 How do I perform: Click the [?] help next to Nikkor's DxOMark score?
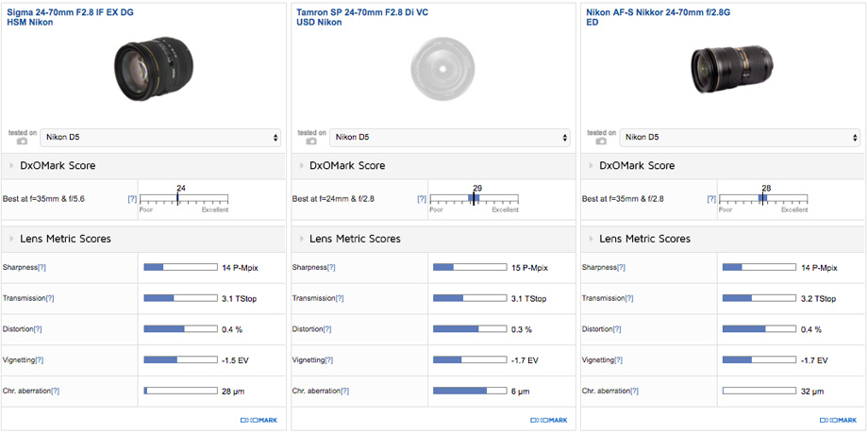click(x=712, y=199)
